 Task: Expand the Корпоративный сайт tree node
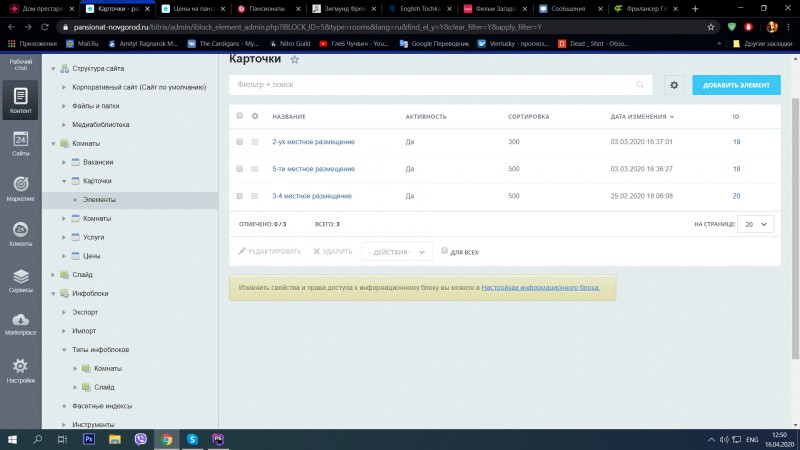[x=64, y=87]
